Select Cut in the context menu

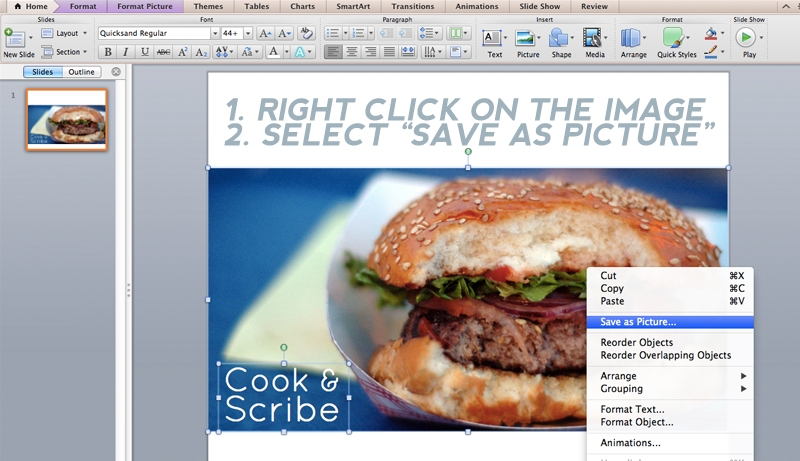[670, 275]
